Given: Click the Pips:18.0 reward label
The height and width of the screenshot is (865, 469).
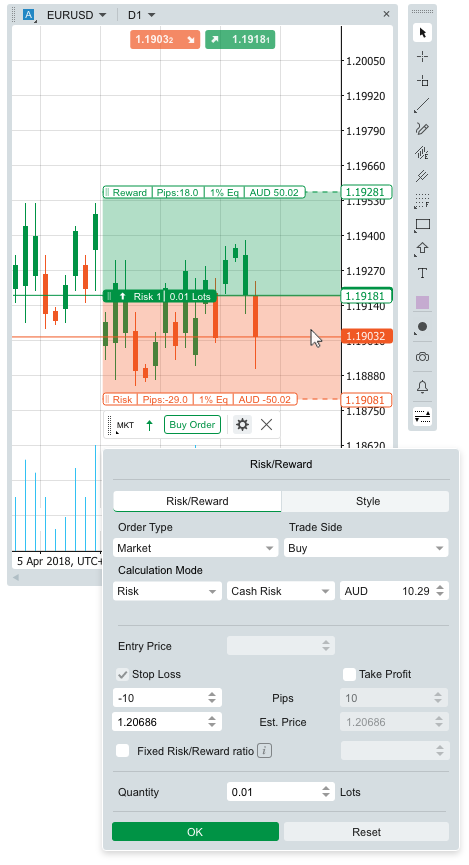Looking at the screenshot, I should [x=177, y=193].
